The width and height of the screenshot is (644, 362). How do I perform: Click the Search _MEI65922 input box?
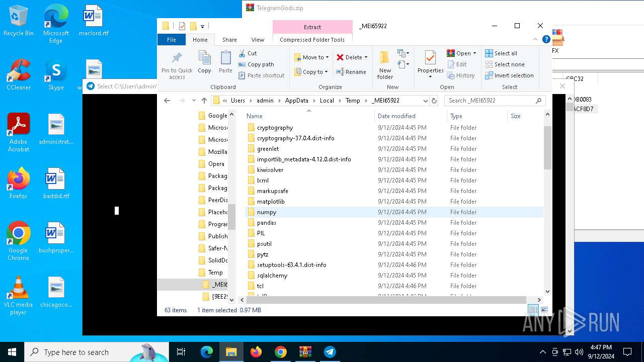click(x=491, y=101)
